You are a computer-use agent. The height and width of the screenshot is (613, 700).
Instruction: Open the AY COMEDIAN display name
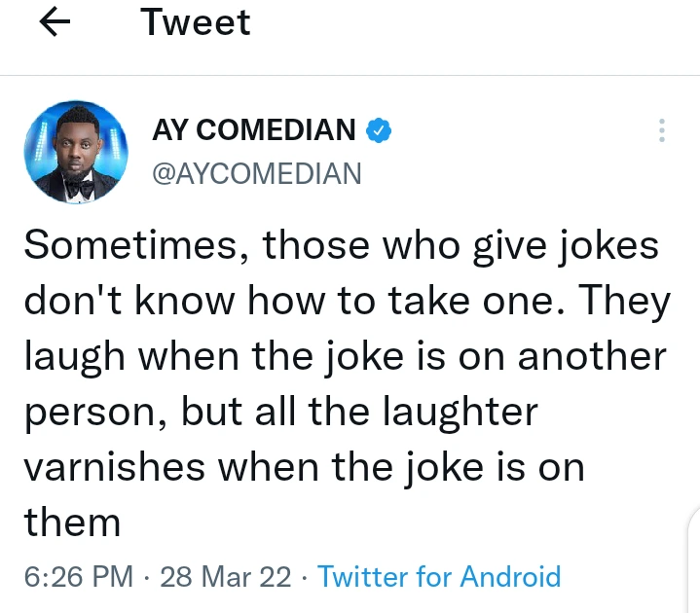(x=254, y=129)
